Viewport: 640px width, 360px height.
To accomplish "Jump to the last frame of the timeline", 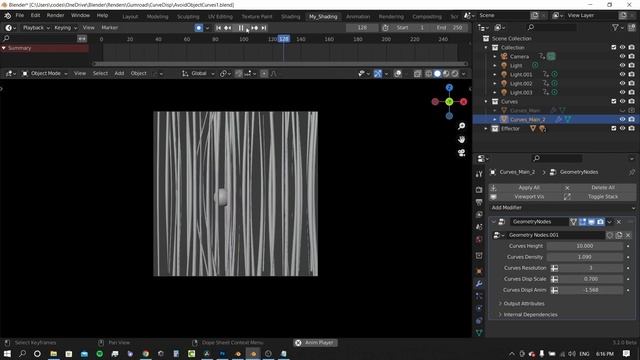I will (264, 28).
